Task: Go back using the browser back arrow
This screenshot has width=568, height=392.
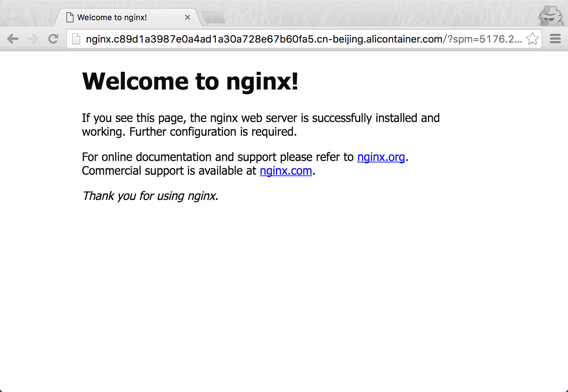Action: [13, 39]
